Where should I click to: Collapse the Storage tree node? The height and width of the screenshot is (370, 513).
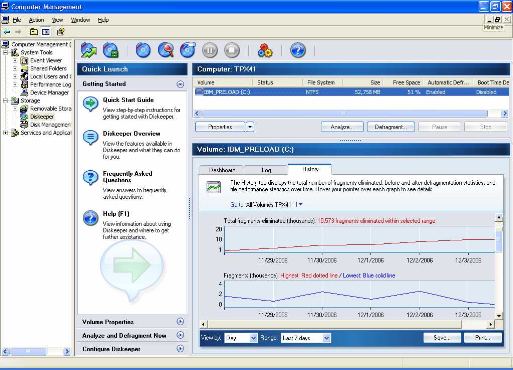click(x=5, y=100)
